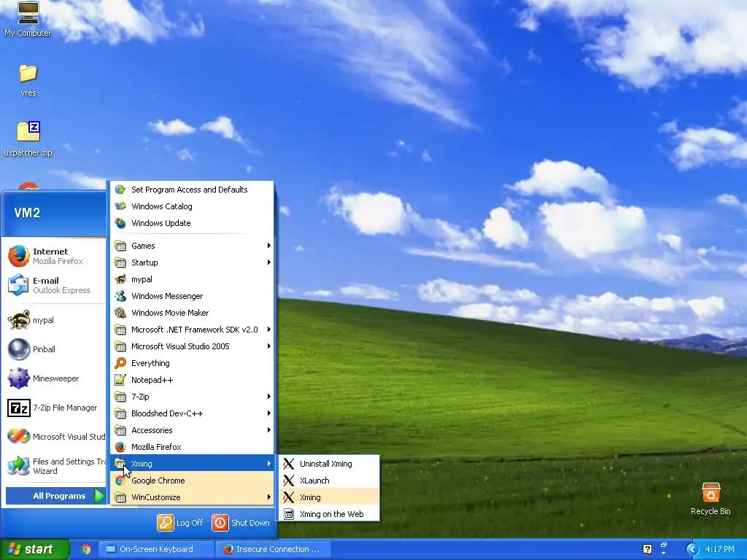Launch Notepad++ from All Programs
The image size is (747, 560).
pos(193,379)
